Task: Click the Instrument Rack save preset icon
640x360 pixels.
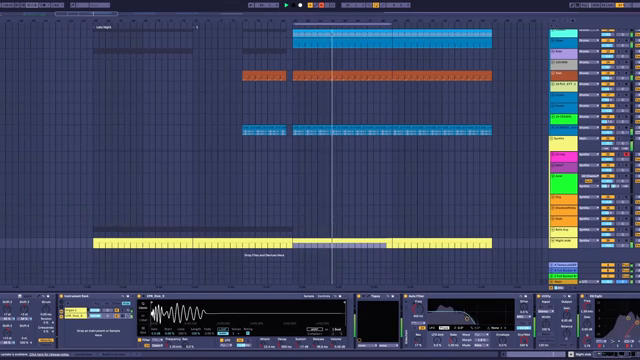Action: coord(128,296)
